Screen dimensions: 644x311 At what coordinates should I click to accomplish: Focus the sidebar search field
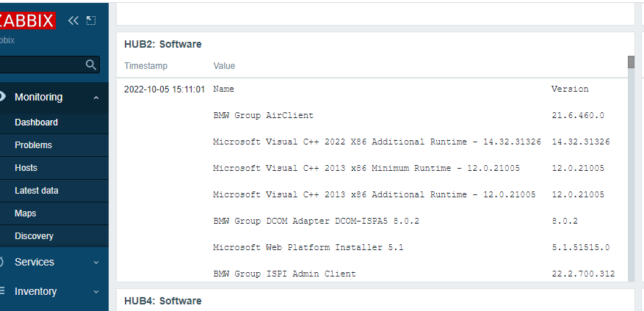point(40,65)
